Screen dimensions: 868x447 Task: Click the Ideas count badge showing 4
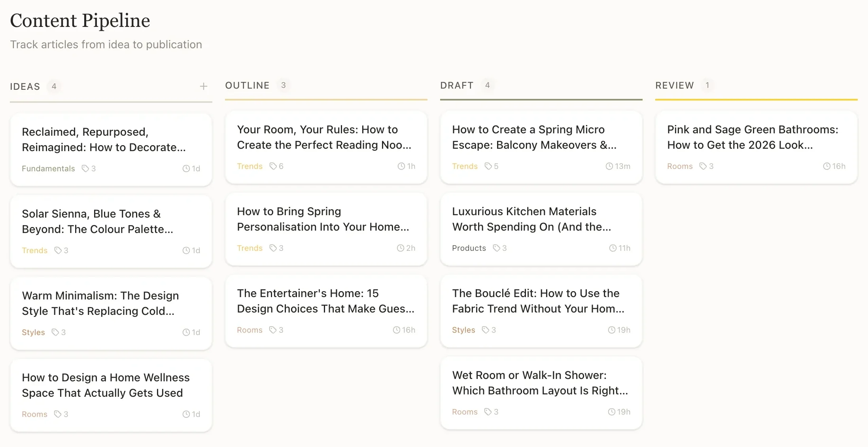point(54,86)
